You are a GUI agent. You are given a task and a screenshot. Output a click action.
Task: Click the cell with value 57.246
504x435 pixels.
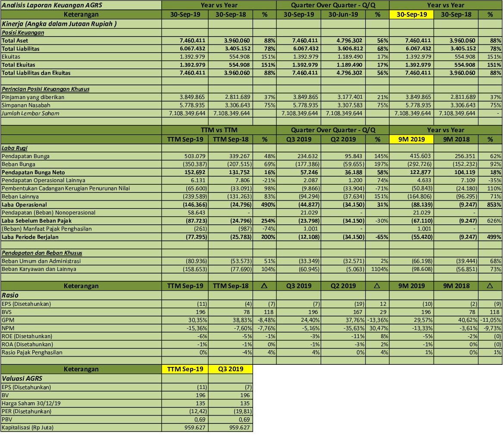[299, 172]
